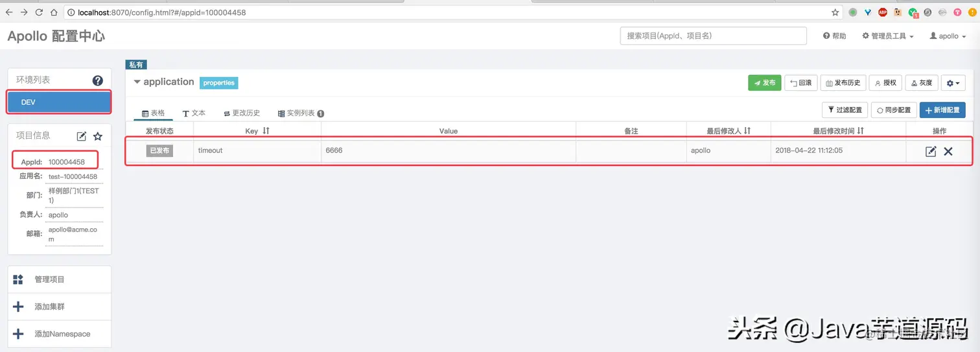Click 同步配置 sync button
The image size is (980, 352).
(894, 110)
